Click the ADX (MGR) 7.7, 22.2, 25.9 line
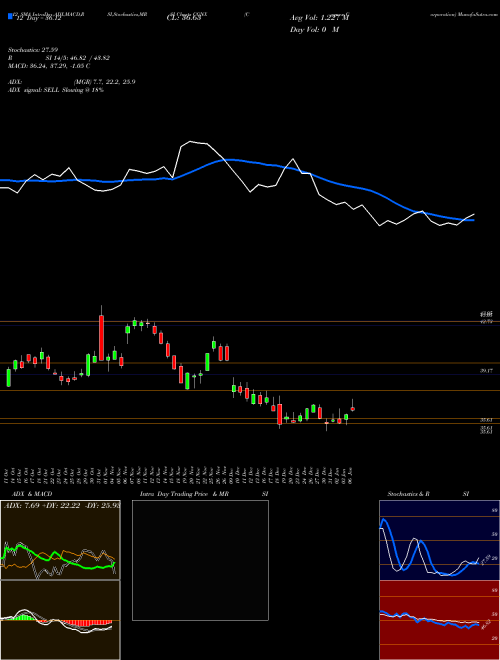The width and height of the screenshot is (500, 660). pyautogui.click(x=71, y=82)
